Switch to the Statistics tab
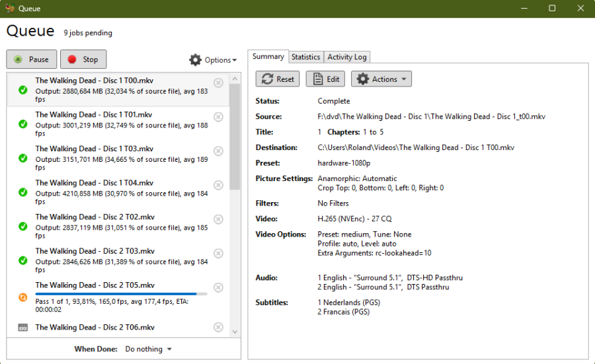 pyautogui.click(x=305, y=57)
